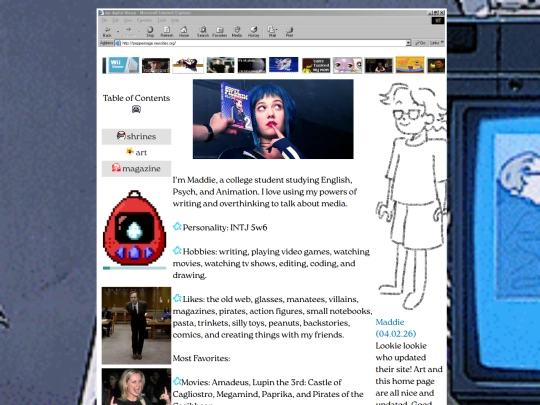The height and width of the screenshot is (405, 540).
Task: Open the Media toolbar icon
Action: tap(237, 30)
